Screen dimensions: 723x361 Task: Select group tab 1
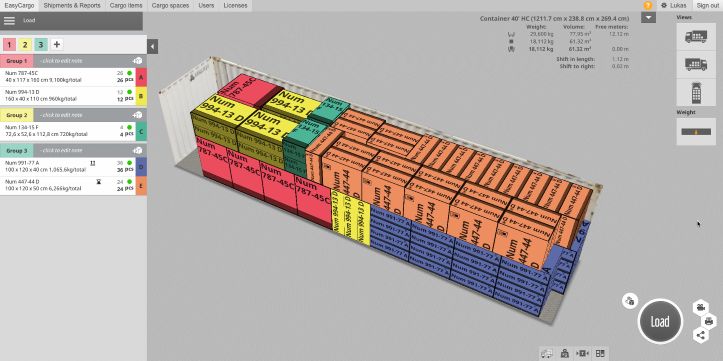pos(9,45)
